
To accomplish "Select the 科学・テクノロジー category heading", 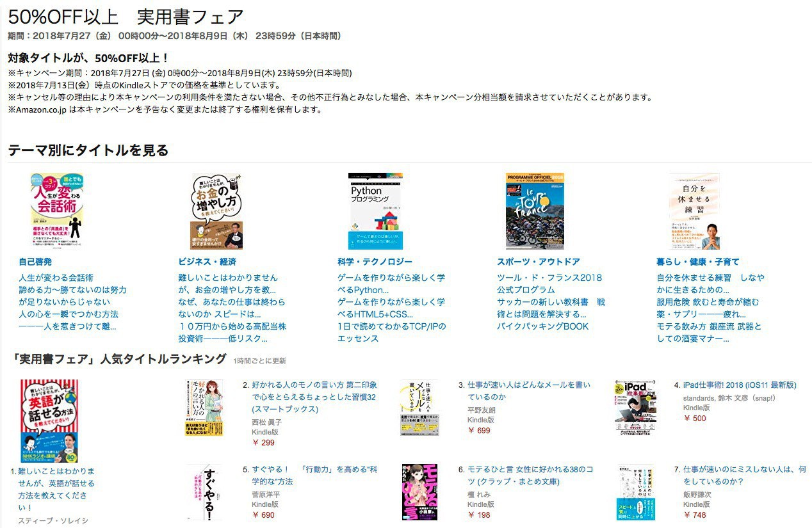I will 375,262.
